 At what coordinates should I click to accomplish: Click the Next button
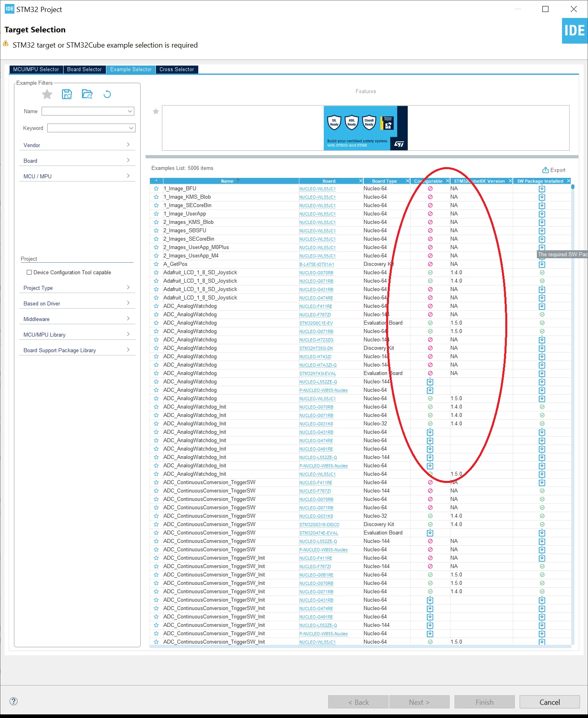tap(419, 702)
